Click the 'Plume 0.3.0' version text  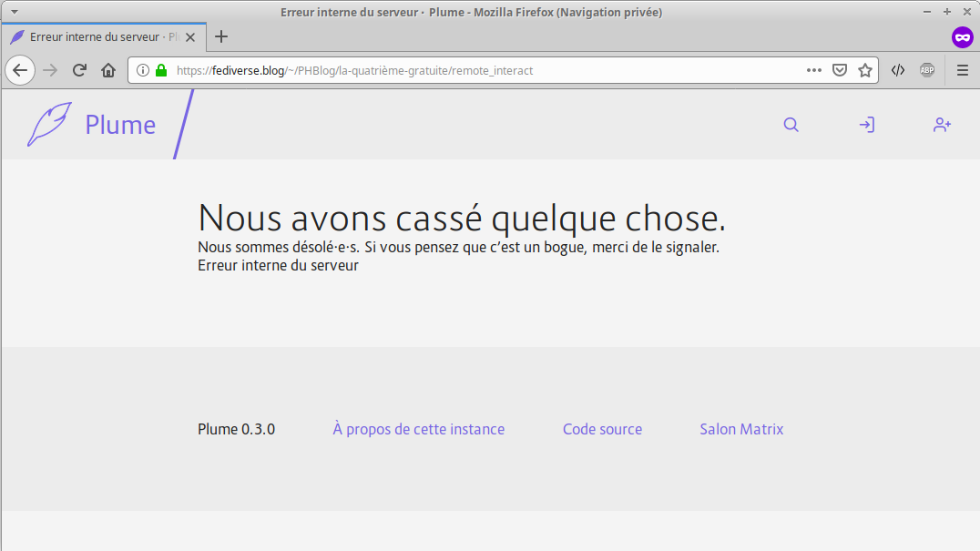tap(236, 429)
